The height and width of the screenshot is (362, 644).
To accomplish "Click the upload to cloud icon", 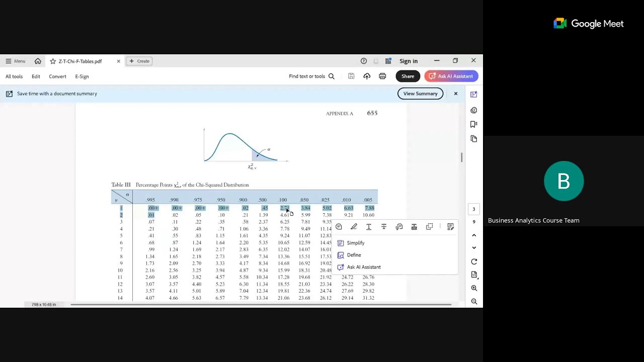I will [367, 76].
